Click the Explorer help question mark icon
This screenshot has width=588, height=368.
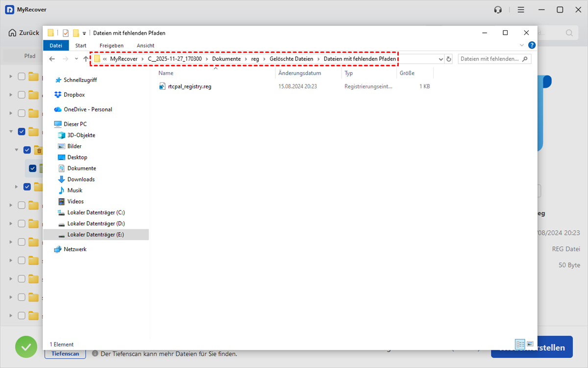pos(532,45)
